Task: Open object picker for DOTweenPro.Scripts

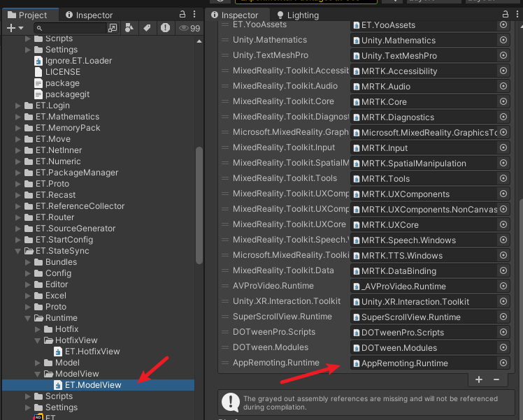Action: [503, 332]
